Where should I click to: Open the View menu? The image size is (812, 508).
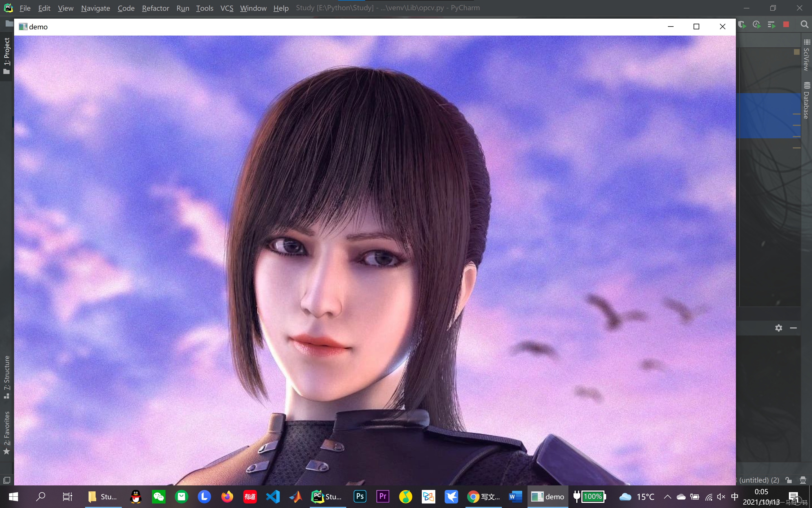pos(65,8)
